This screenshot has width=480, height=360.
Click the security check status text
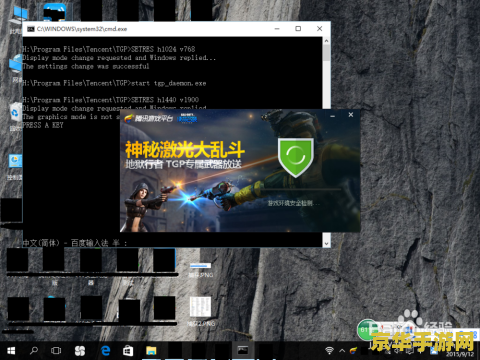tap(293, 203)
